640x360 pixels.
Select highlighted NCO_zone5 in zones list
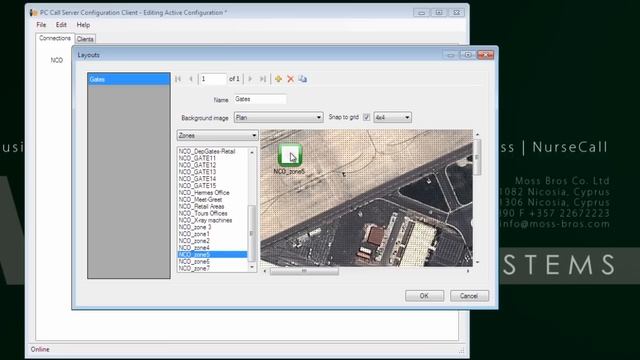(212, 255)
